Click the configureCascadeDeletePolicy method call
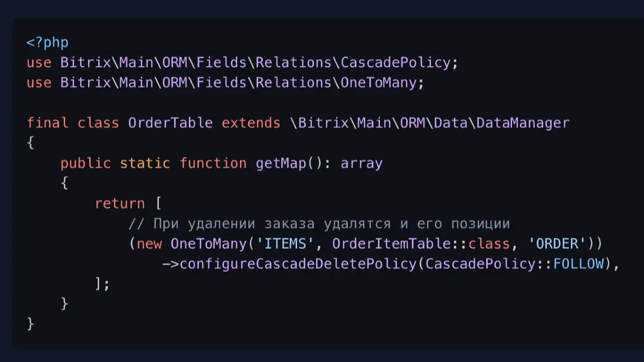This screenshot has height=362, width=644. (x=297, y=264)
